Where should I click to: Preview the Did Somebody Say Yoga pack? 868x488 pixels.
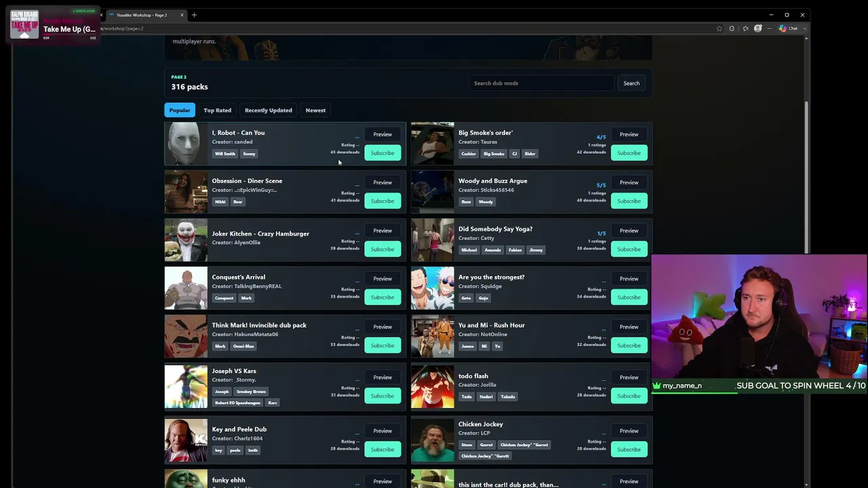pos(629,230)
